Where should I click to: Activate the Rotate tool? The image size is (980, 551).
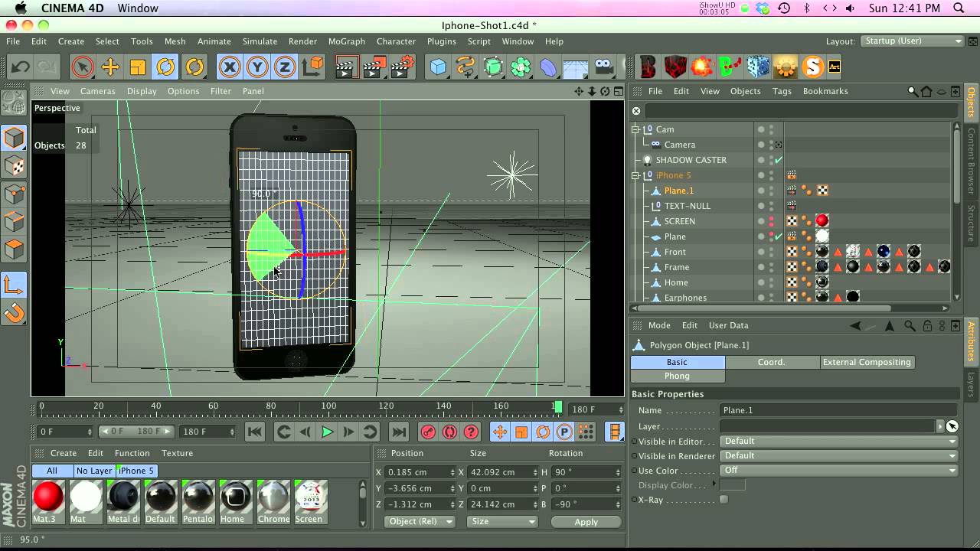click(165, 67)
